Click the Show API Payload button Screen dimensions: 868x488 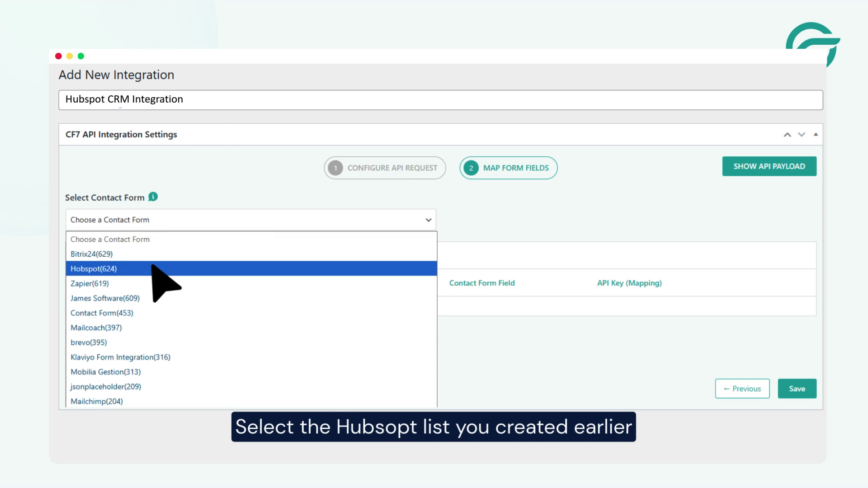point(769,166)
